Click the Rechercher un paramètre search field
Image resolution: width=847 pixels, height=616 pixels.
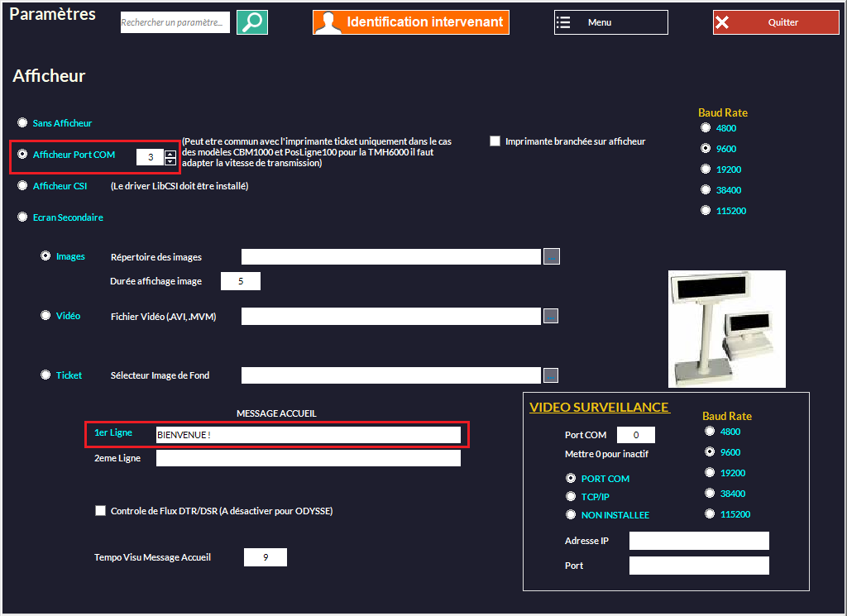pos(175,22)
